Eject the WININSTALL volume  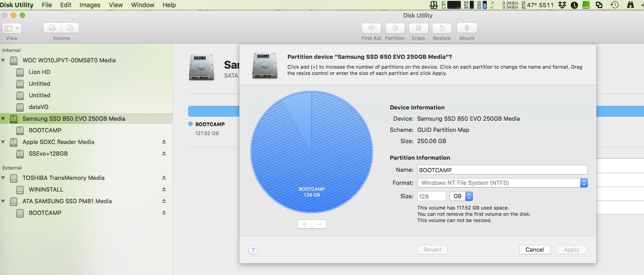[164, 189]
